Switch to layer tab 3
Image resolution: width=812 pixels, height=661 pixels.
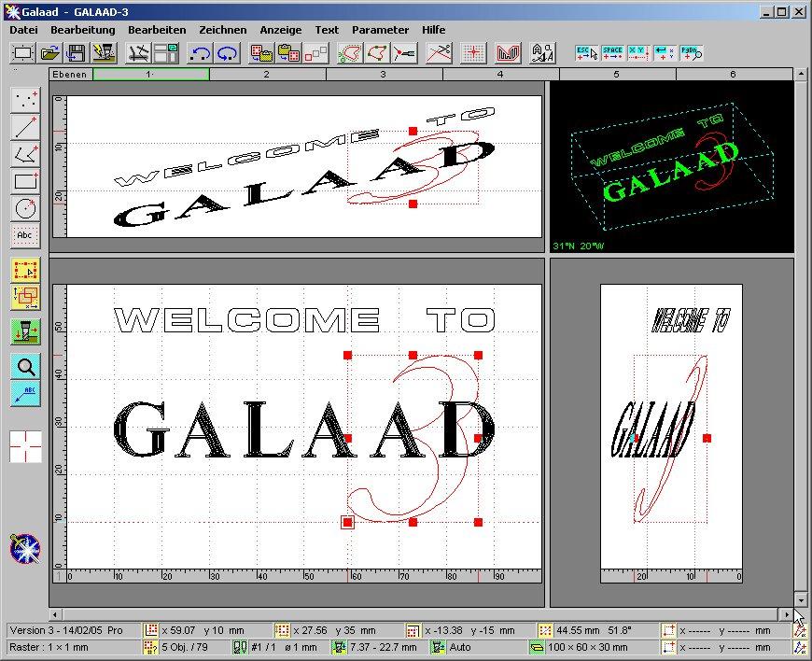tap(383, 74)
